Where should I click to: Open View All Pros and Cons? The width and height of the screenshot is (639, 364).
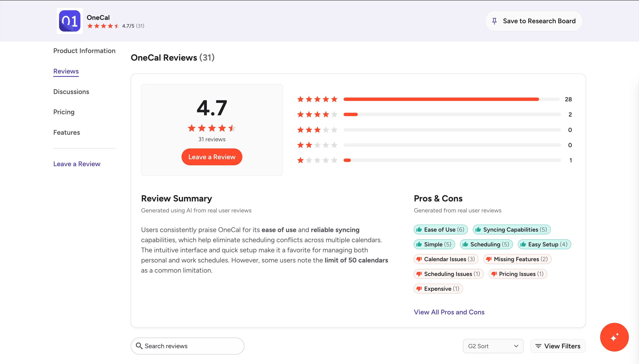pos(449,312)
